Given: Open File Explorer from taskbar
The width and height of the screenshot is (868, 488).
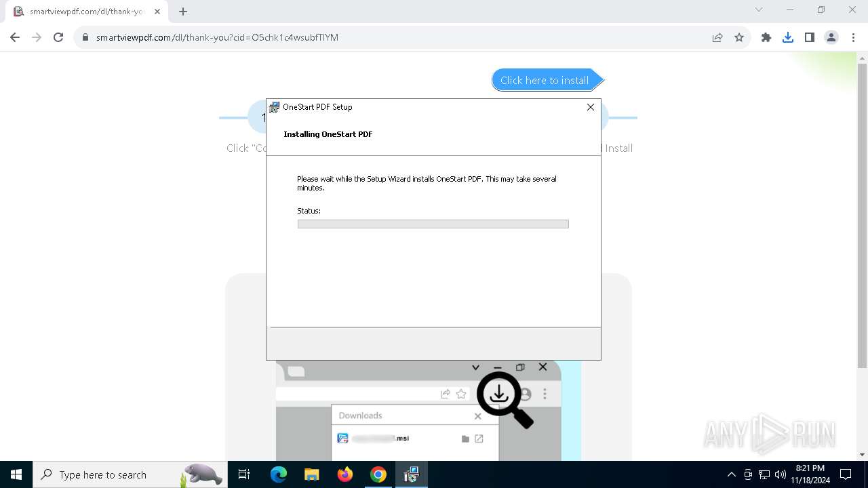Looking at the screenshot, I should coord(311,474).
